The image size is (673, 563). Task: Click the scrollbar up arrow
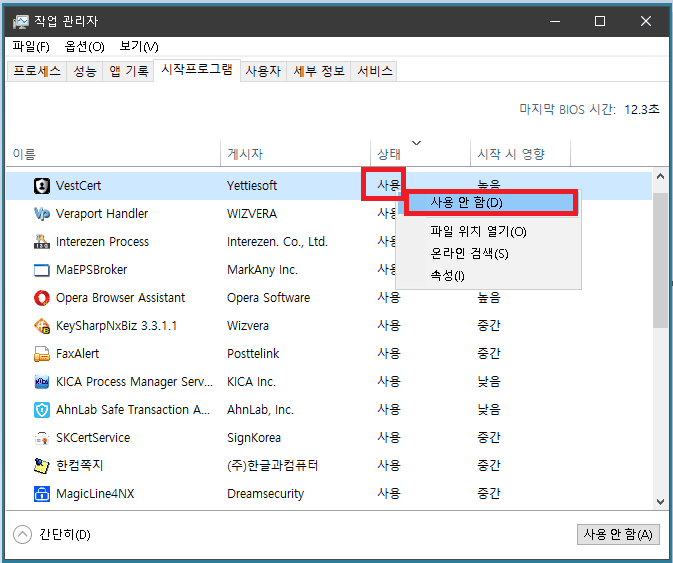(660, 176)
